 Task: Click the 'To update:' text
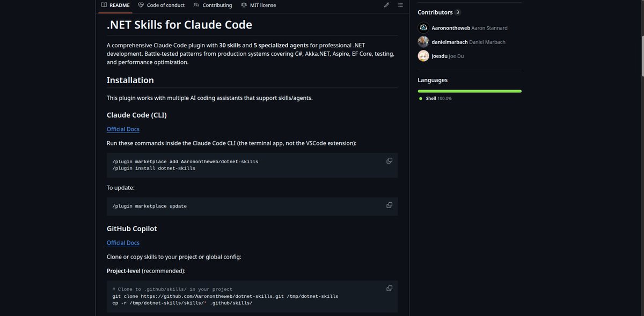120,188
